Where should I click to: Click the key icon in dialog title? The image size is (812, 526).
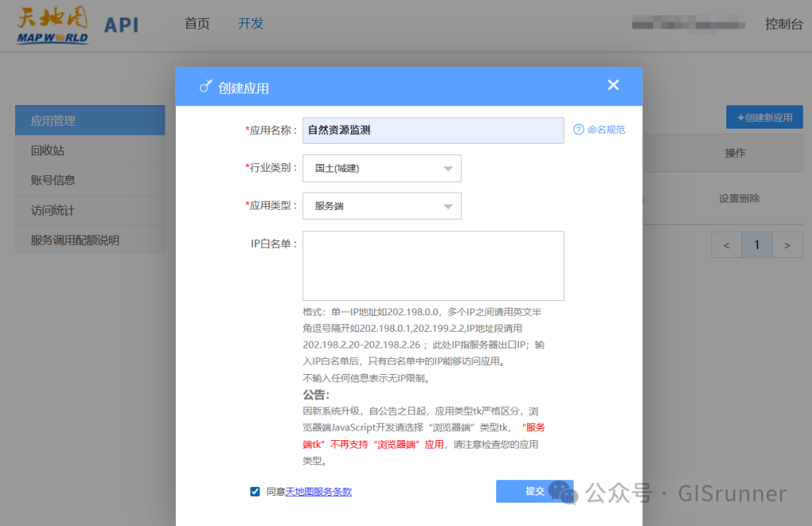(205, 87)
